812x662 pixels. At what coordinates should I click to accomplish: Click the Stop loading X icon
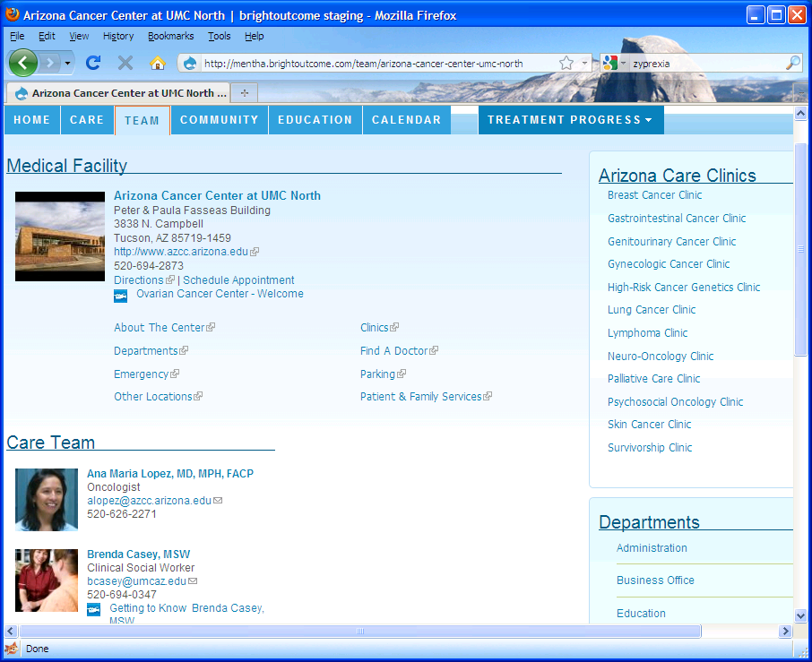[x=125, y=63]
